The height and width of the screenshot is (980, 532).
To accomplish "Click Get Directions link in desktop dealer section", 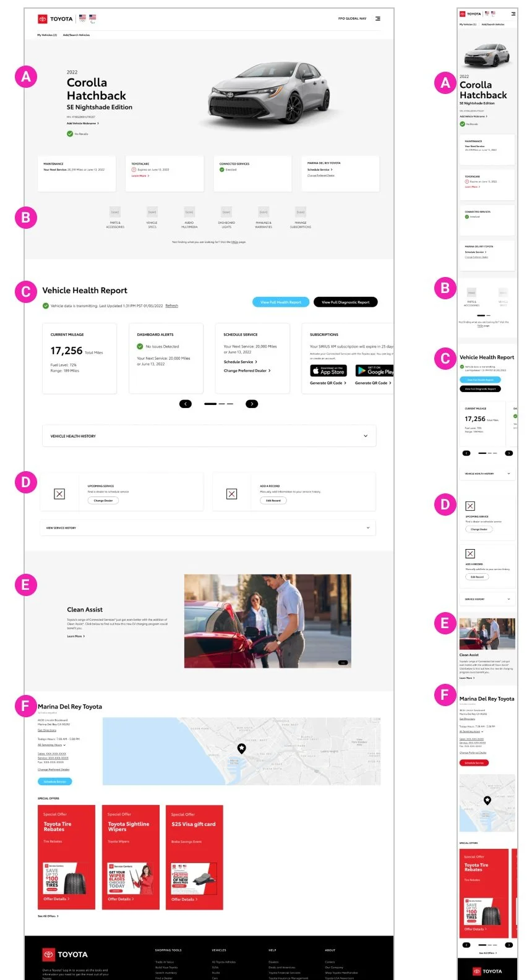I will click(x=47, y=730).
